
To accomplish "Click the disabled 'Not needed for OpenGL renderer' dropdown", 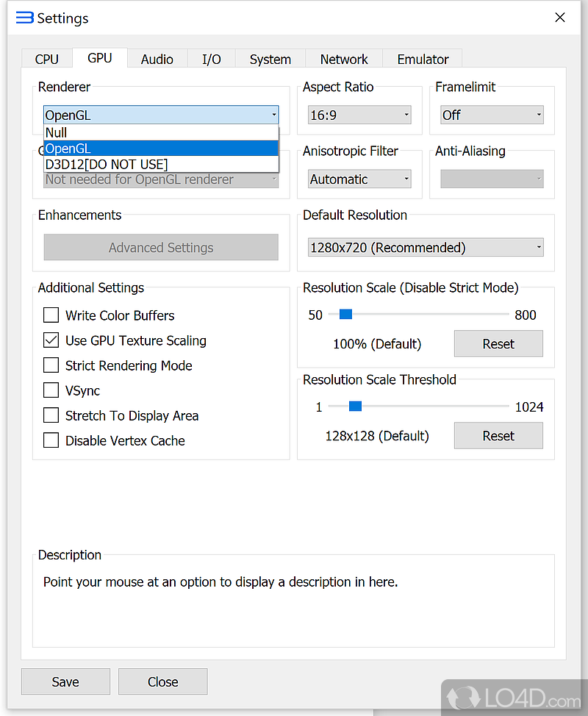I will click(x=161, y=180).
